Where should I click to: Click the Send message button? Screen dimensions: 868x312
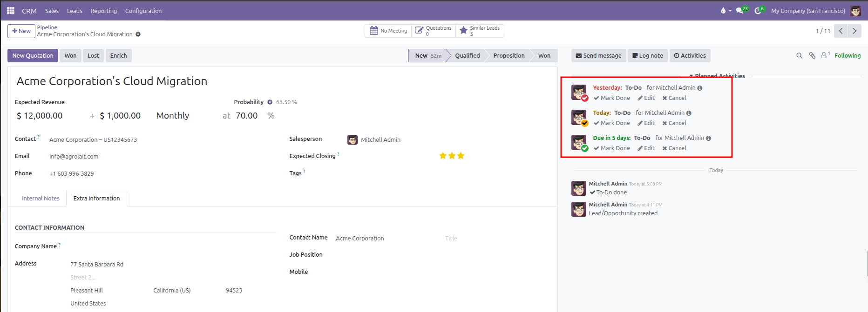click(598, 55)
